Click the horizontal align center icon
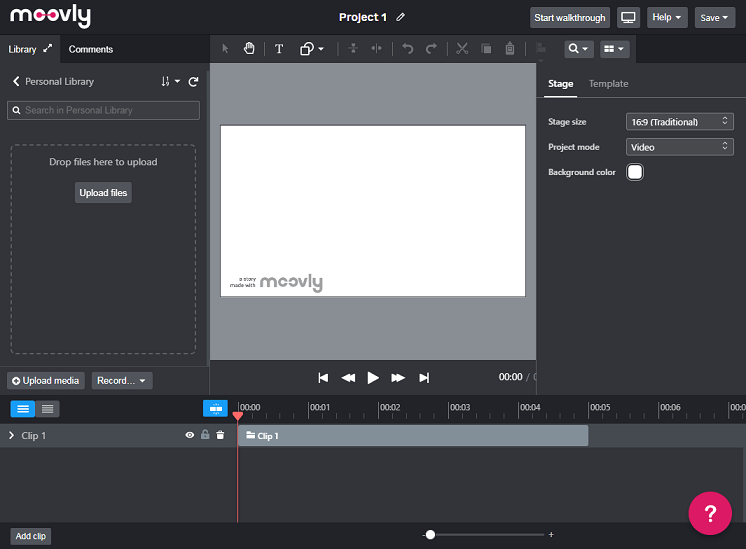This screenshot has height=549, width=746. pyautogui.click(x=376, y=49)
